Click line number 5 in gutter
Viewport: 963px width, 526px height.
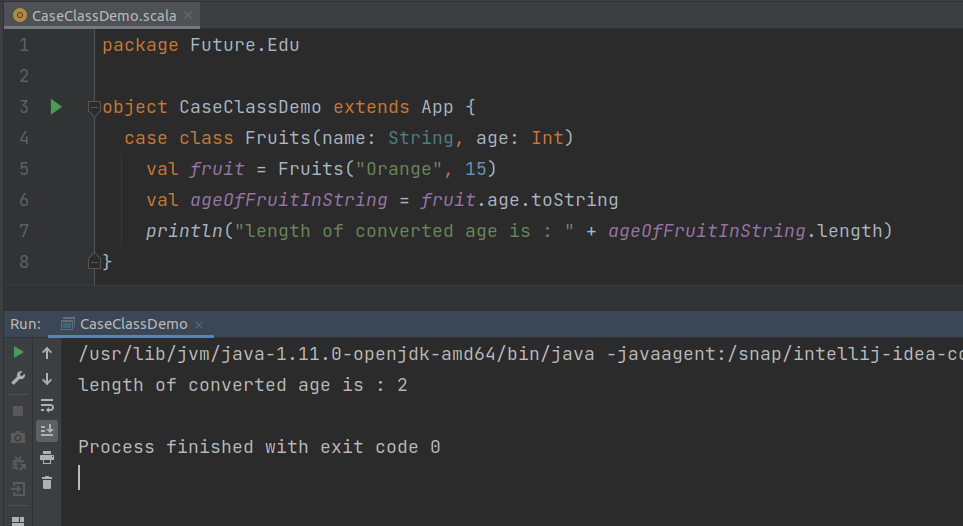coord(24,168)
